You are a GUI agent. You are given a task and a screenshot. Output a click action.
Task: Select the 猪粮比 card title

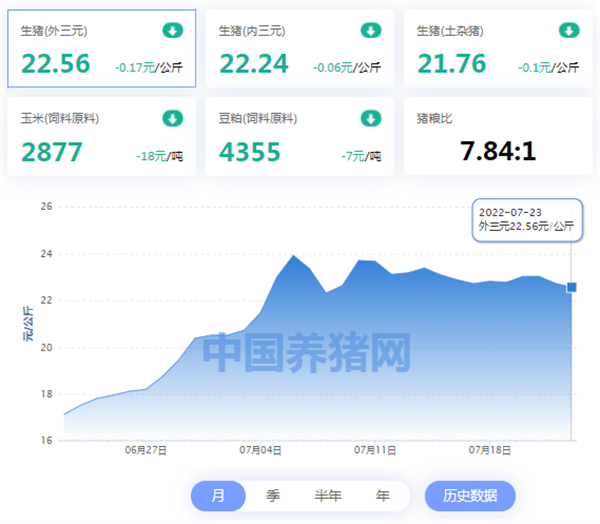(434, 118)
